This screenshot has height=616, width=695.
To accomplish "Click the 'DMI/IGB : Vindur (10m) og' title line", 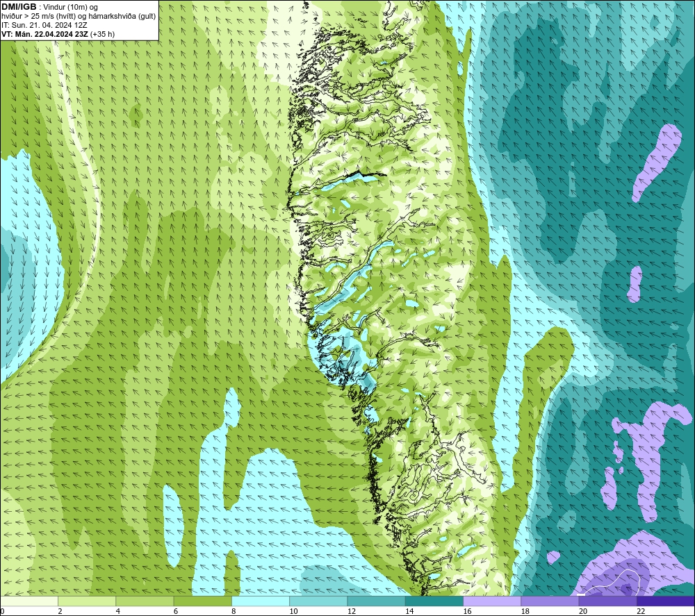I will click(x=49, y=7).
